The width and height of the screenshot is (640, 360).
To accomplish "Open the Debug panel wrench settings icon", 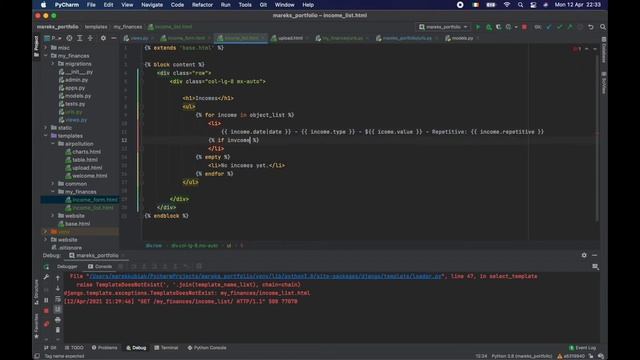I will coord(46,277).
